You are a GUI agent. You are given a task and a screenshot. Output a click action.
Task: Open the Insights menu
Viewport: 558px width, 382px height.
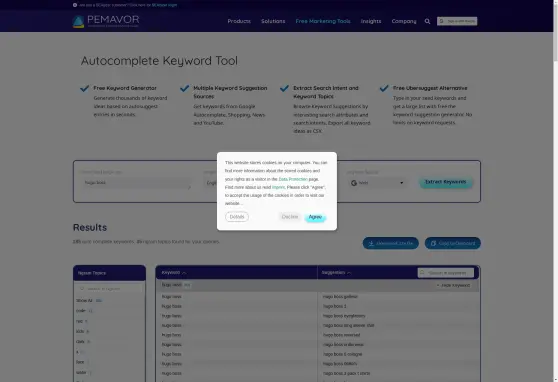point(371,21)
